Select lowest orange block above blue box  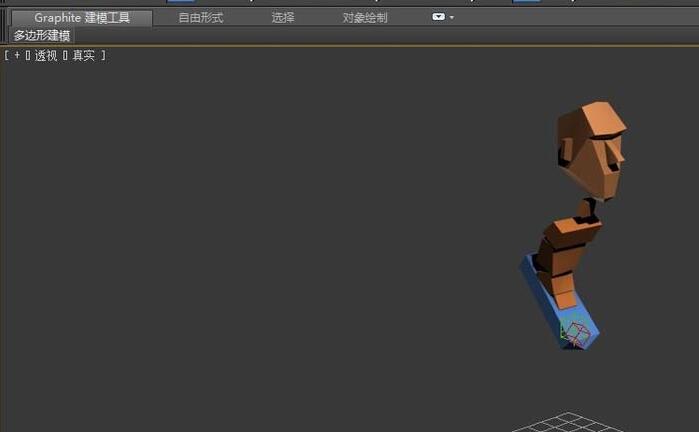[565, 297]
